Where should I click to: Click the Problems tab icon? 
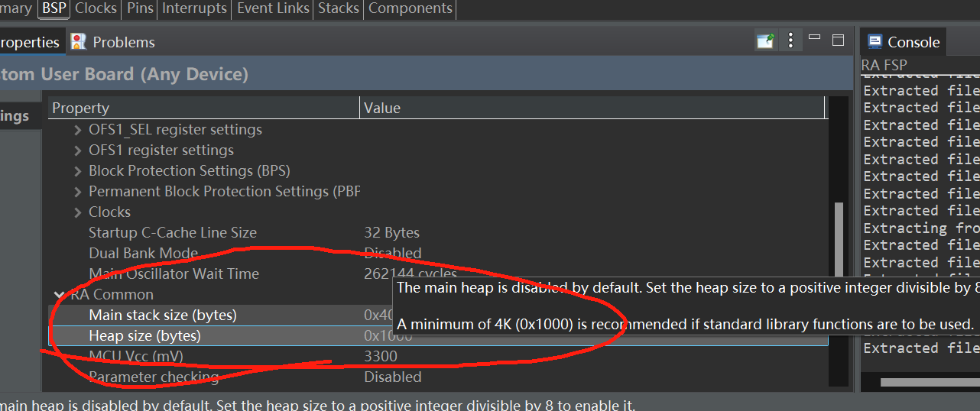[78, 42]
